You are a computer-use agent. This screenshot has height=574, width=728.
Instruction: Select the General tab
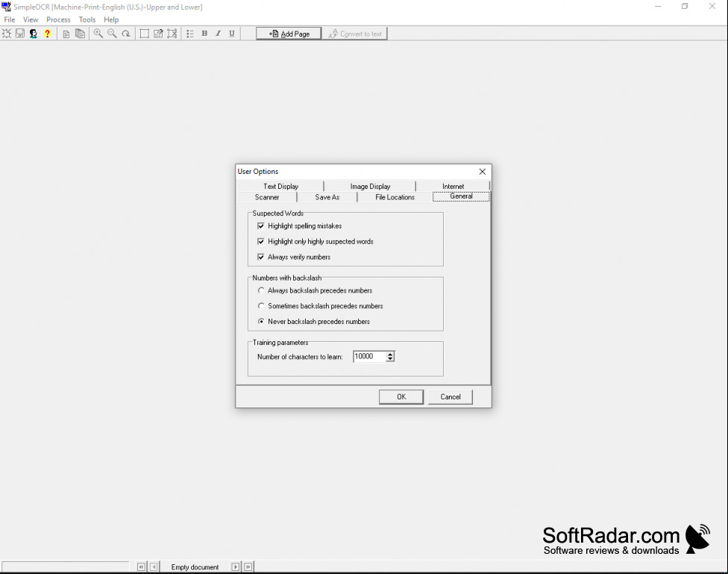click(461, 196)
